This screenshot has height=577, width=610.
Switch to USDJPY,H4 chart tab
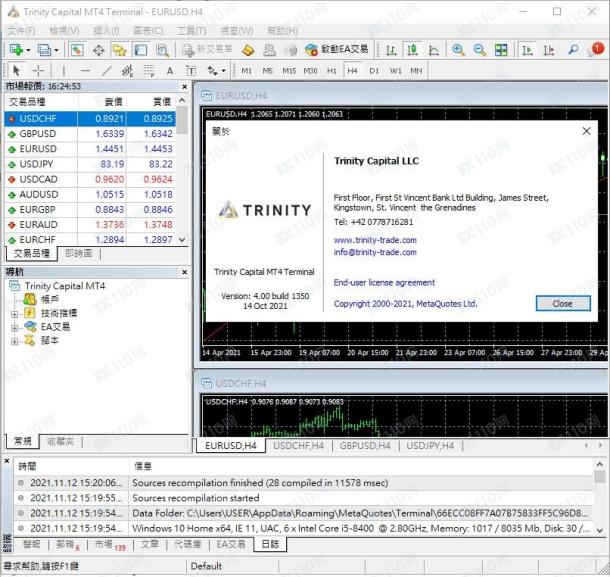click(430, 445)
